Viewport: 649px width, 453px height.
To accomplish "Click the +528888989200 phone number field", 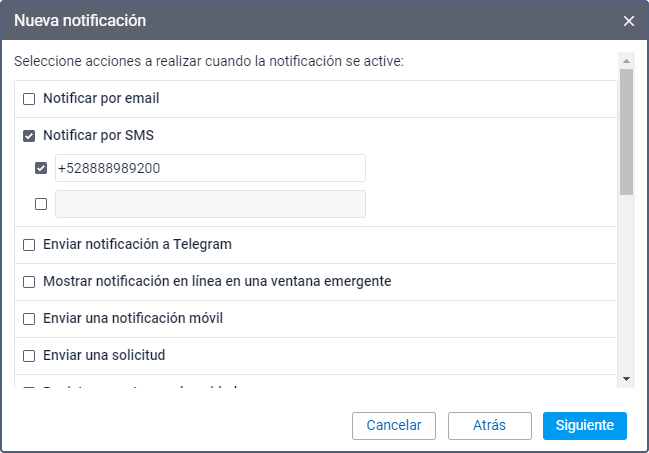I will point(210,168).
